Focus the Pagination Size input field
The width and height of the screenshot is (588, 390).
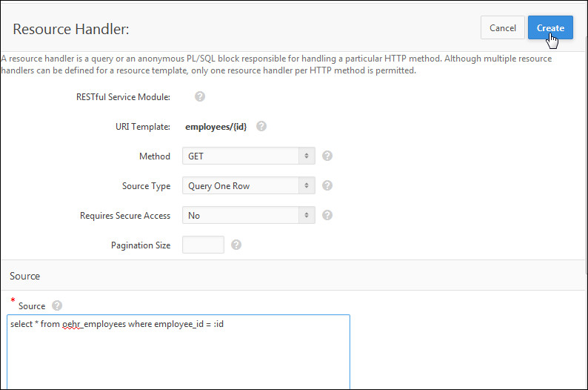[x=203, y=245]
